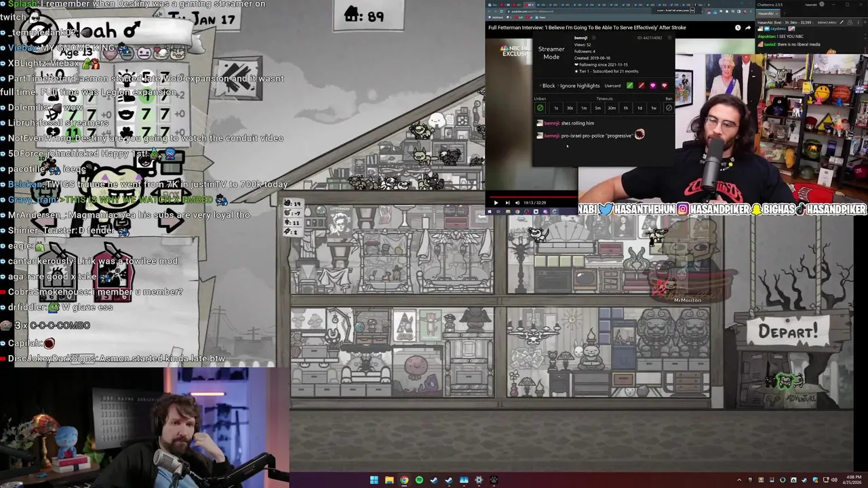Click the settings gear app in the taskbar
This screenshot has width=868, height=488.
pos(479,481)
